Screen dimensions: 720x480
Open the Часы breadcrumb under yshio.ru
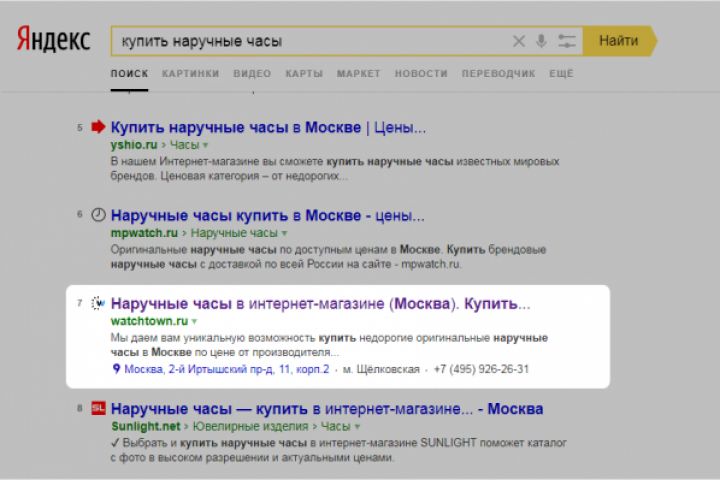[185, 145]
